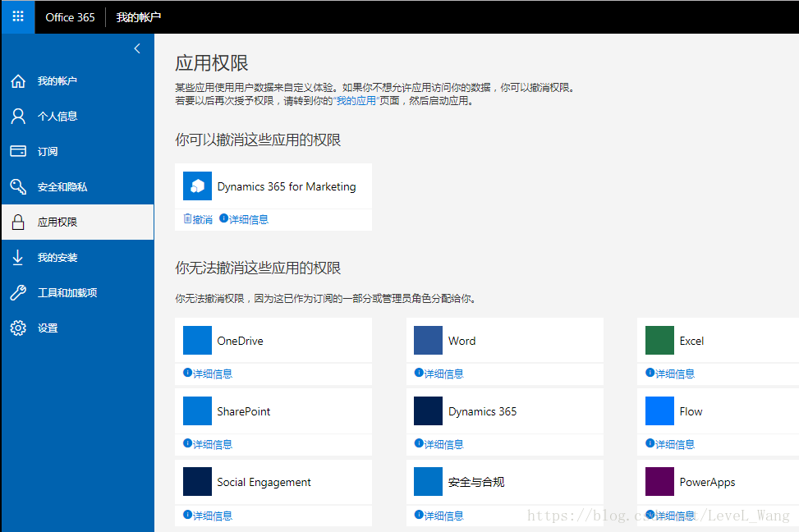Click the download arrow icon for 我的安装
Image resolution: width=799 pixels, height=532 pixels.
coord(18,257)
